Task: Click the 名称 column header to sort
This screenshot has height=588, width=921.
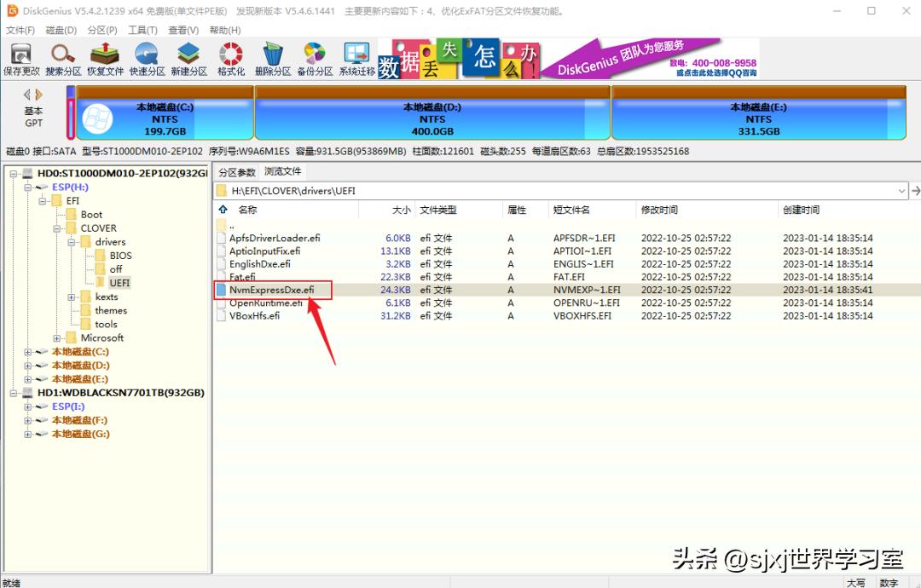Action: 247,210
